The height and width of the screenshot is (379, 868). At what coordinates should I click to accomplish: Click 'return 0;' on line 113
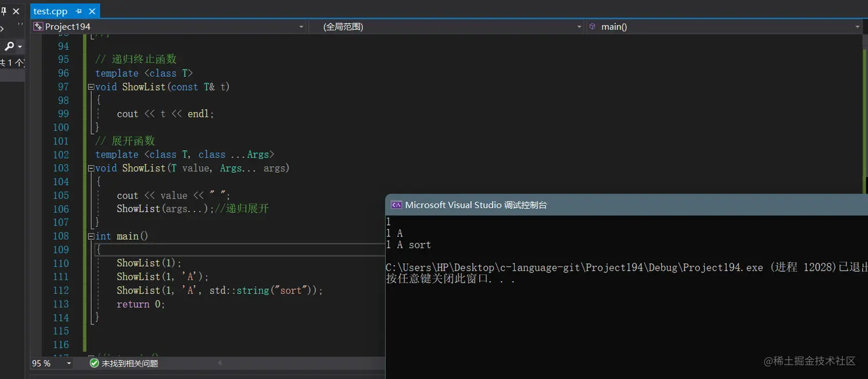click(x=141, y=304)
